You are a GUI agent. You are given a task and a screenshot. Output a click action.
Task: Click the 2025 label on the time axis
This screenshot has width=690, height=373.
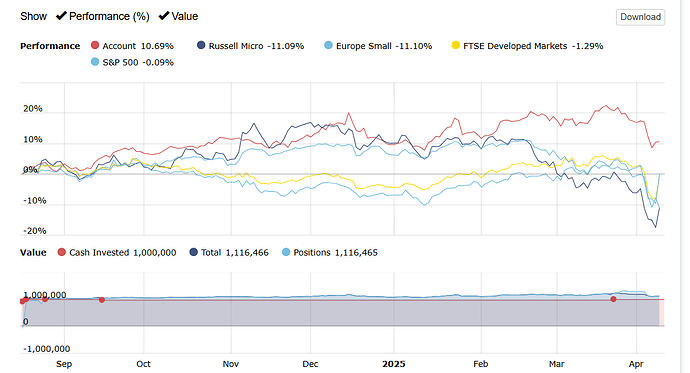[394, 364]
